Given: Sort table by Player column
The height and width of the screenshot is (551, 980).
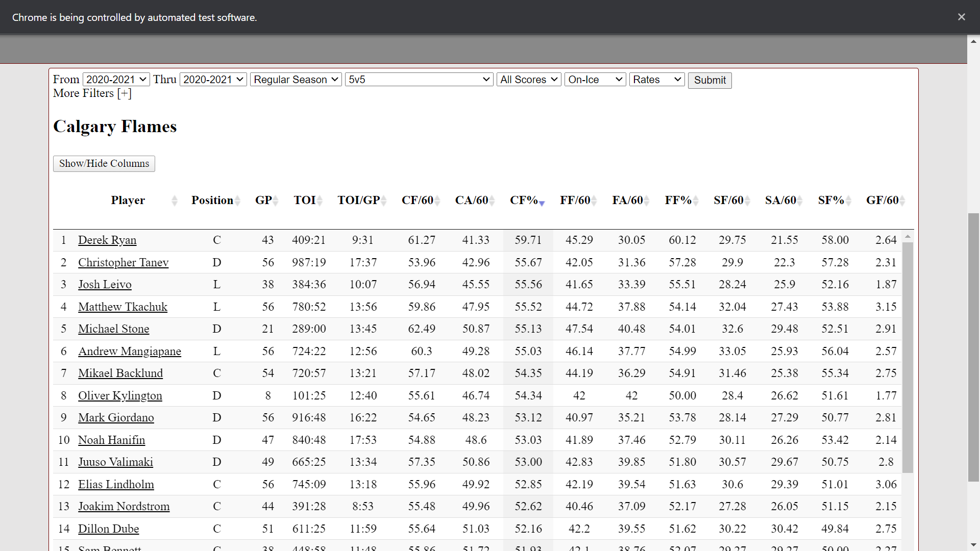Looking at the screenshot, I should tap(128, 201).
